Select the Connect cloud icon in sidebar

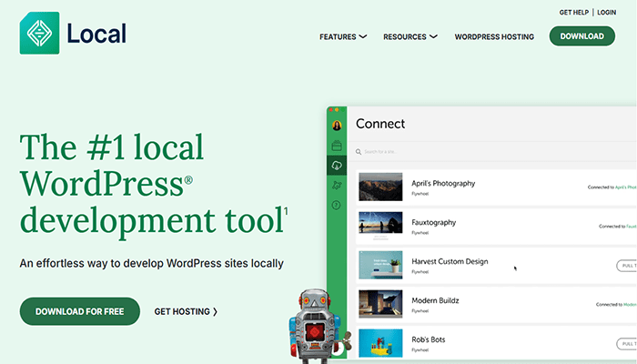[337, 166]
